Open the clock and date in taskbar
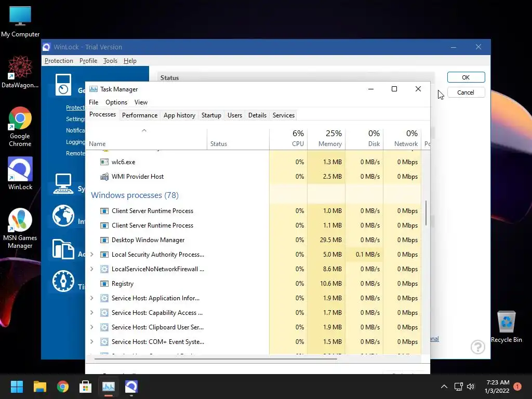 [x=497, y=387]
